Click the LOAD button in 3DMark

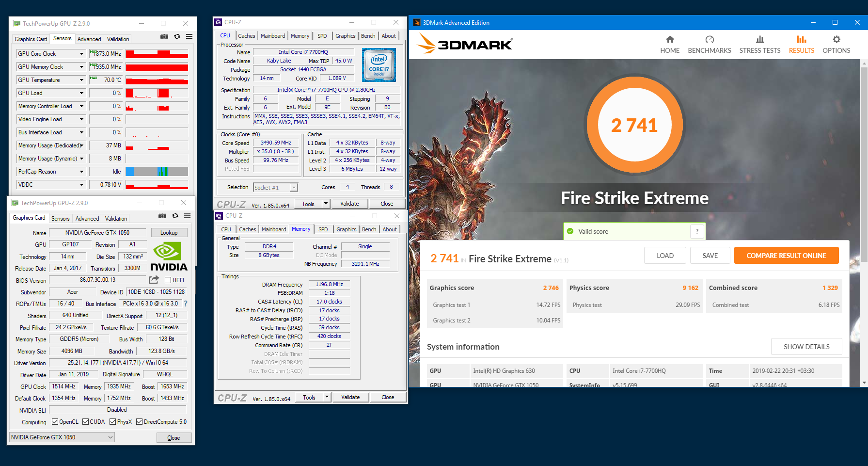click(x=665, y=256)
